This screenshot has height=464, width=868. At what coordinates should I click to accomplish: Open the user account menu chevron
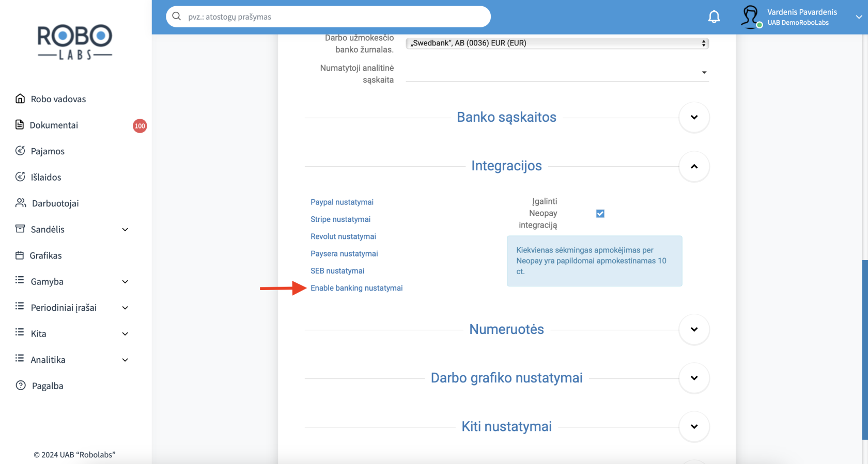click(x=859, y=17)
